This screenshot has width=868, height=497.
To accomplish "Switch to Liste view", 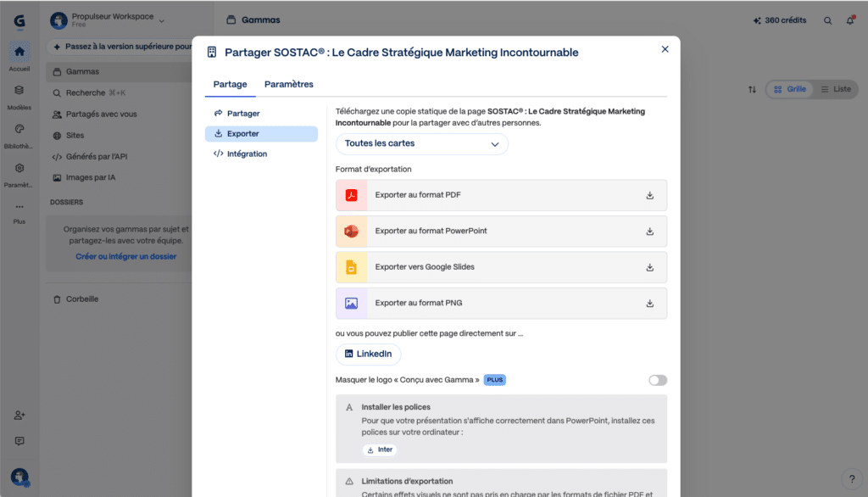I will 836,89.
